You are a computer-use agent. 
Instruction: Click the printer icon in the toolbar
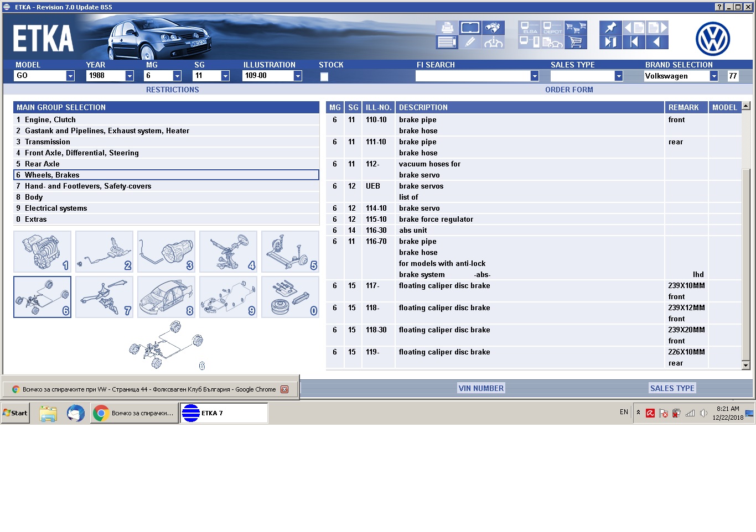[447, 28]
